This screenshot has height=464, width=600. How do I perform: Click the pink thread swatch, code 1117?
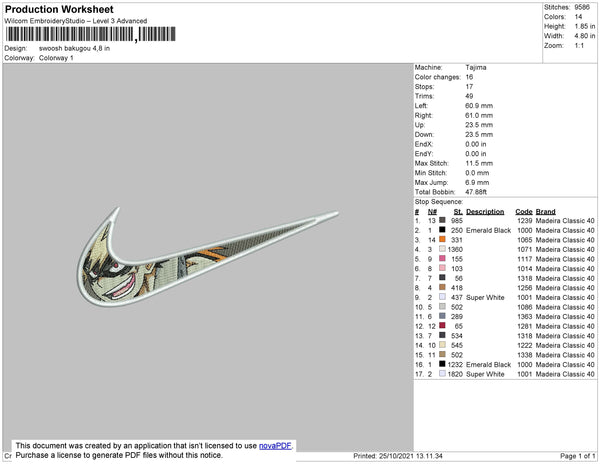[x=442, y=259]
